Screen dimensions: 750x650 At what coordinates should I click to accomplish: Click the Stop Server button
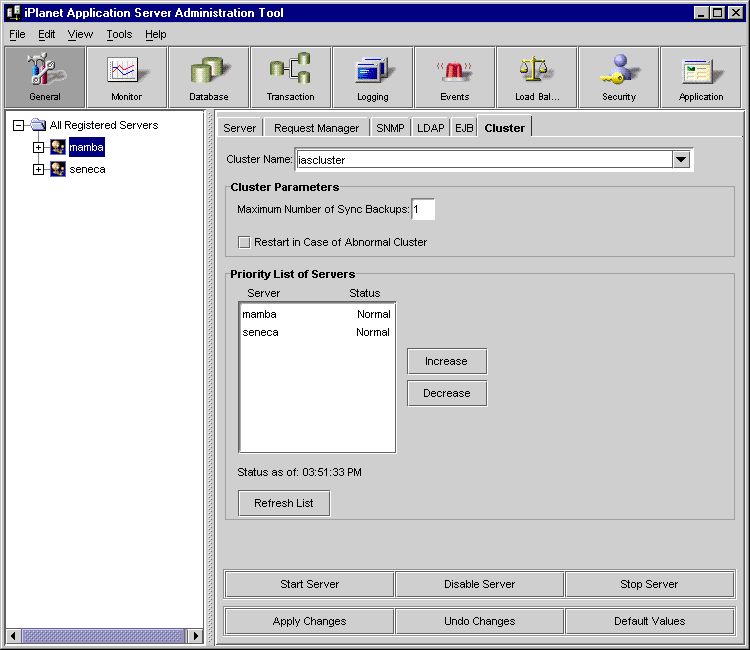(x=649, y=584)
